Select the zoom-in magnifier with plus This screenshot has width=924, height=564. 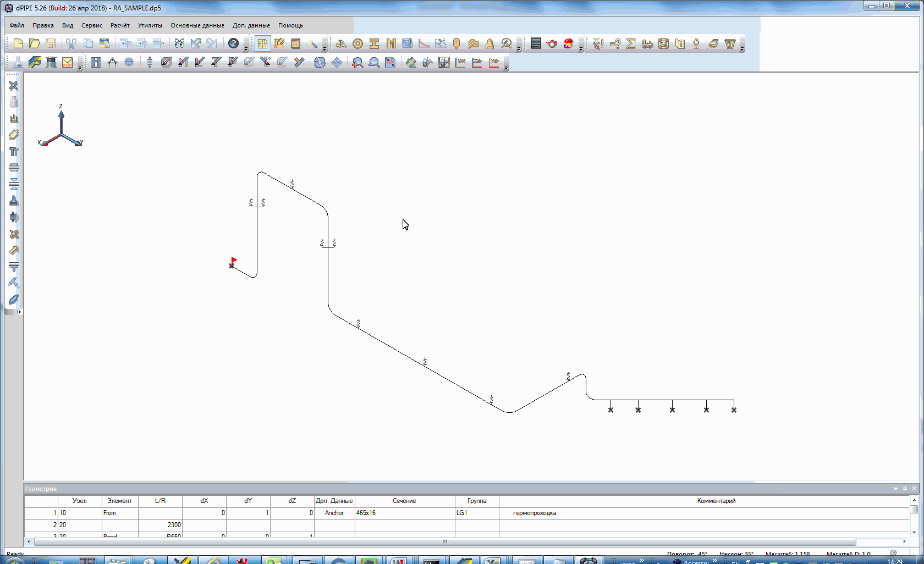tap(357, 63)
